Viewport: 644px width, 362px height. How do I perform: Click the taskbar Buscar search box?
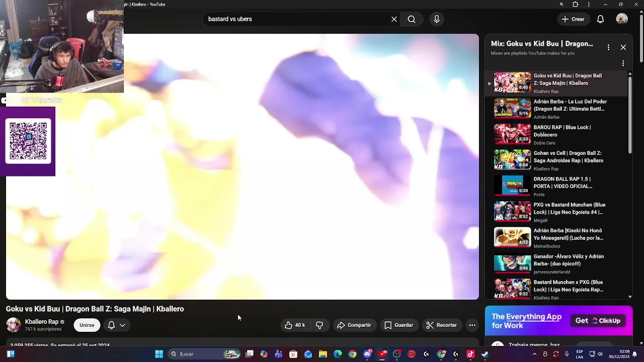(204, 354)
